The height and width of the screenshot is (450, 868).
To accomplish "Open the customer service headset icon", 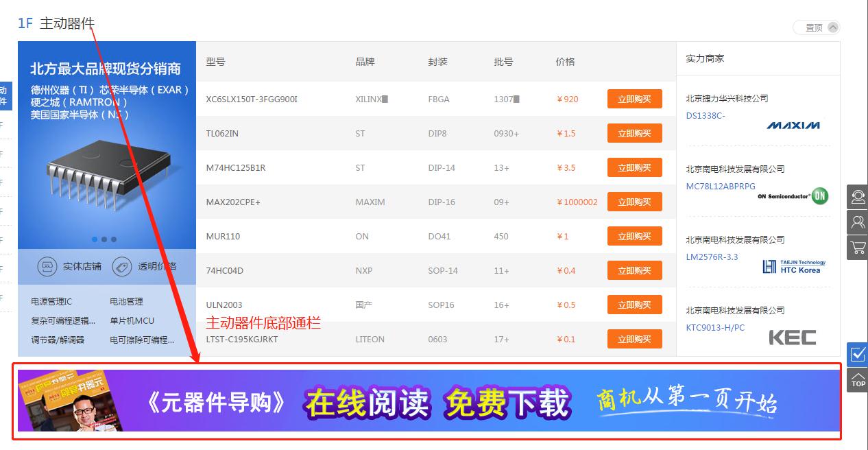I will click(x=858, y=197).
